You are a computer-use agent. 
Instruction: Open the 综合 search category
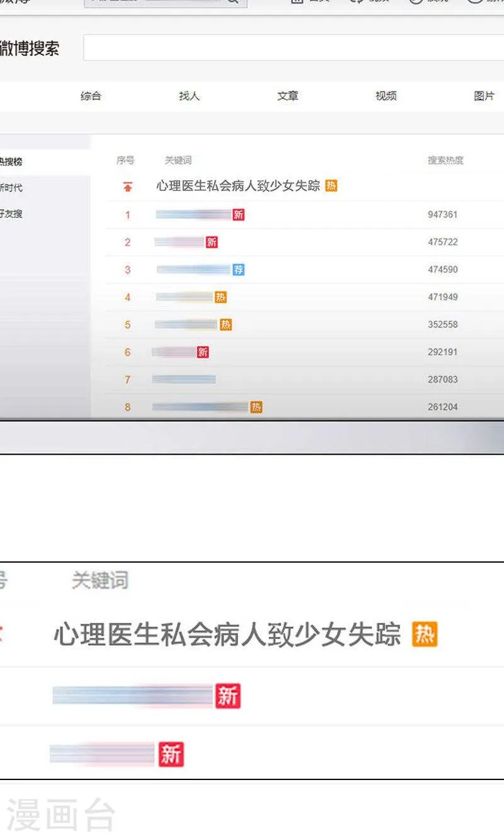90,96
